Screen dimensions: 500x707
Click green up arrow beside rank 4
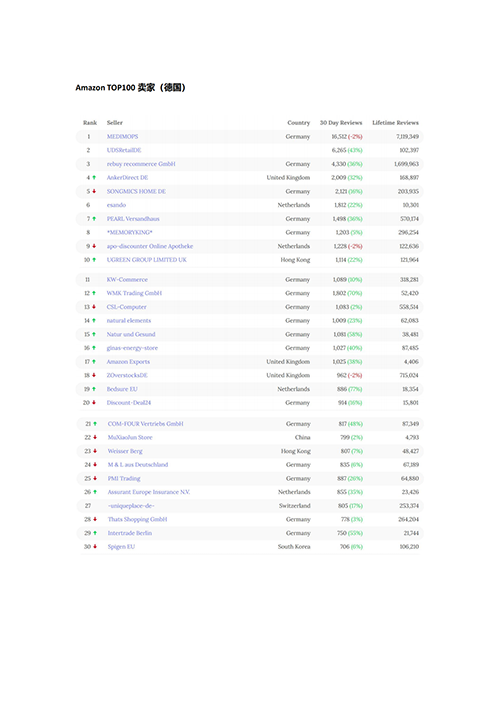[94, 178]
